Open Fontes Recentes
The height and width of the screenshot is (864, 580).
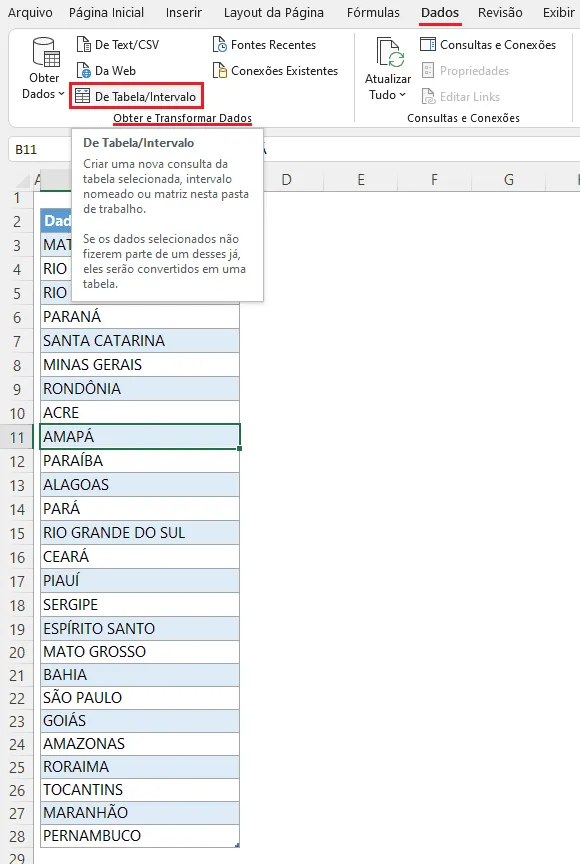(264, 45)
